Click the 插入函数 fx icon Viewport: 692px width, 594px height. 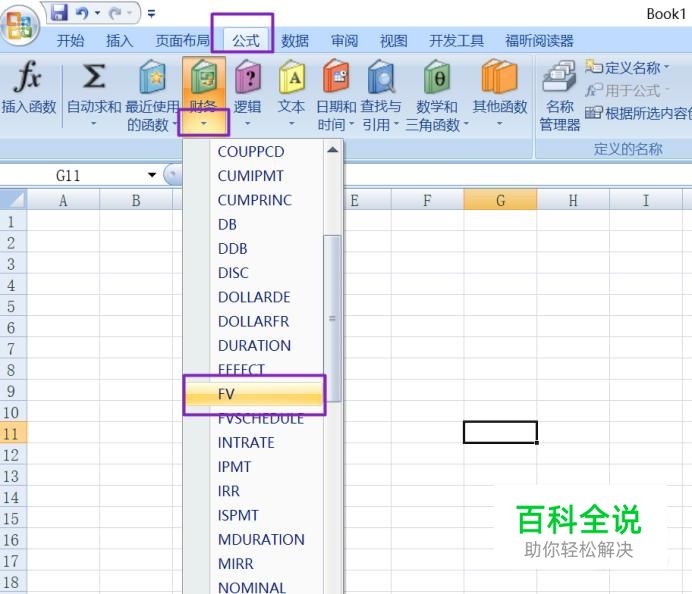pos(28,77)
